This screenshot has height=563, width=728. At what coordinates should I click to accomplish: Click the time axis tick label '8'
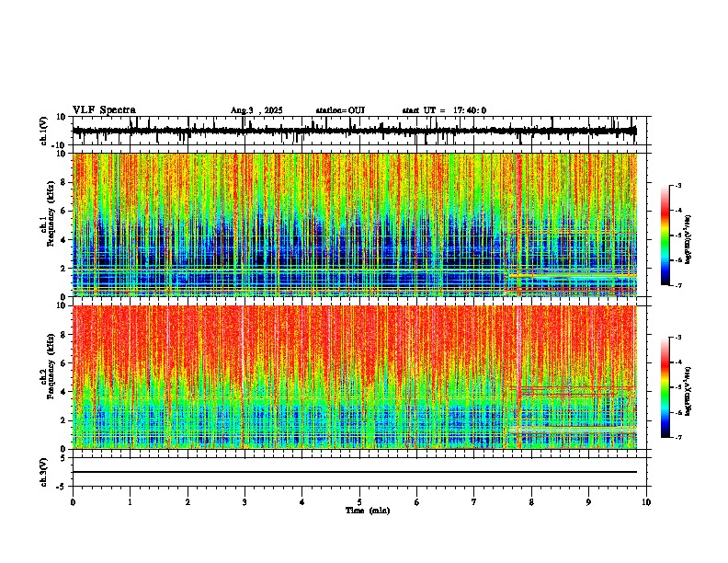[x=531, y=502]
